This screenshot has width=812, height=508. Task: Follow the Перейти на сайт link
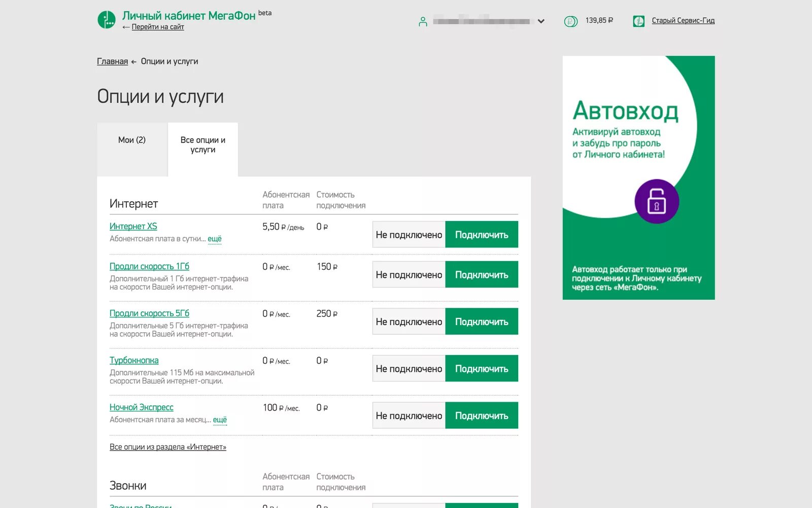point(158,27)
